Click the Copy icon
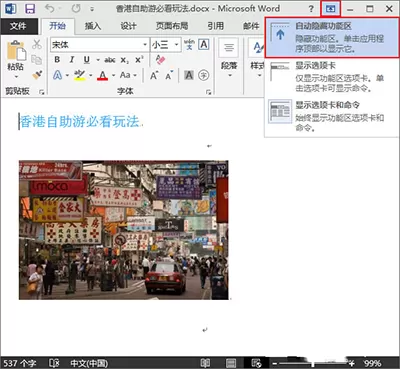This screenshot has height=369, width=400. click(x=37, y=60)
